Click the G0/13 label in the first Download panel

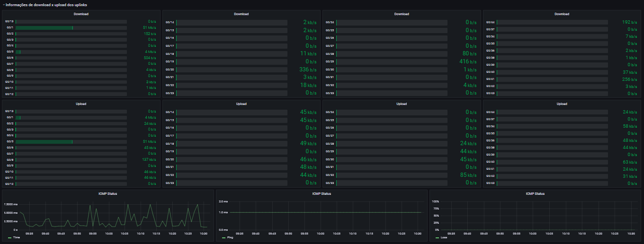(x=9, y=22)
